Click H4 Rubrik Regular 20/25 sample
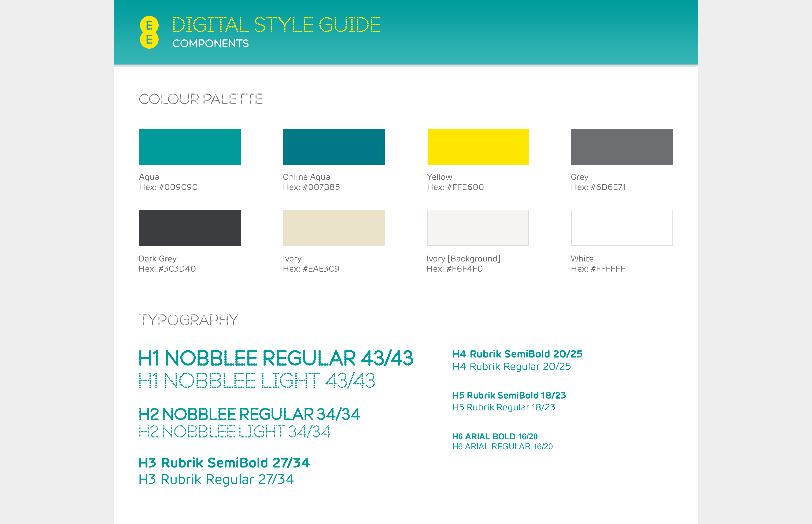 pyautogui.click(x=511, y=366)
